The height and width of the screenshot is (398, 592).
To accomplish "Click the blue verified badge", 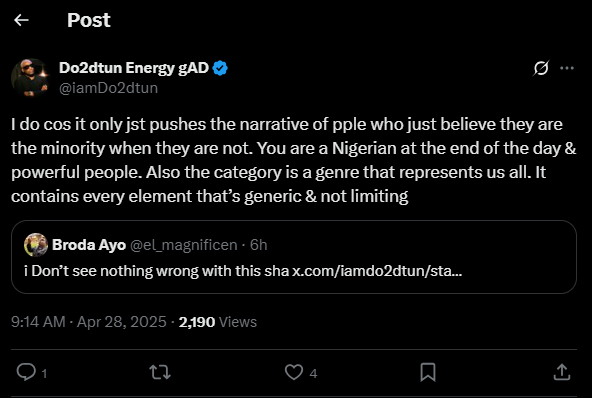I will [220, 68].
